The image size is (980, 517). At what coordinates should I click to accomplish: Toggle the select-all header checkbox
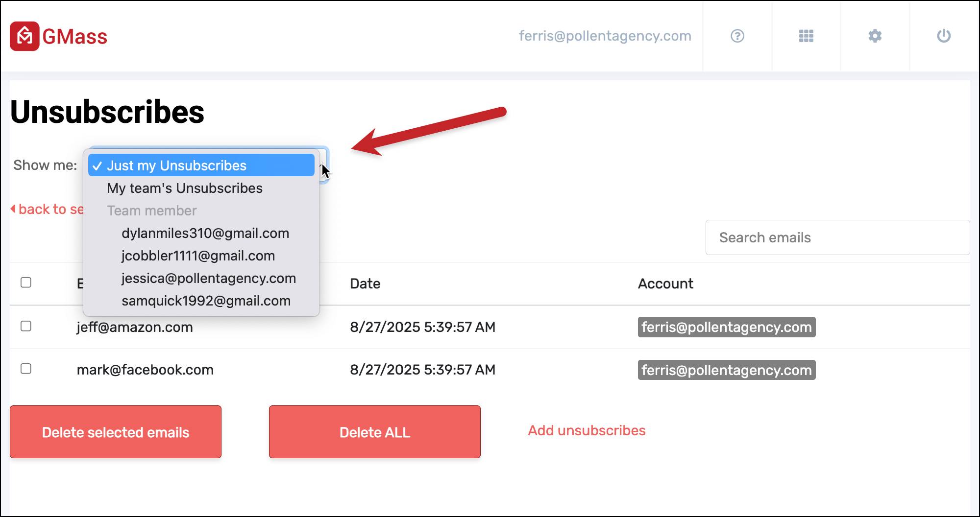[26, 282]
